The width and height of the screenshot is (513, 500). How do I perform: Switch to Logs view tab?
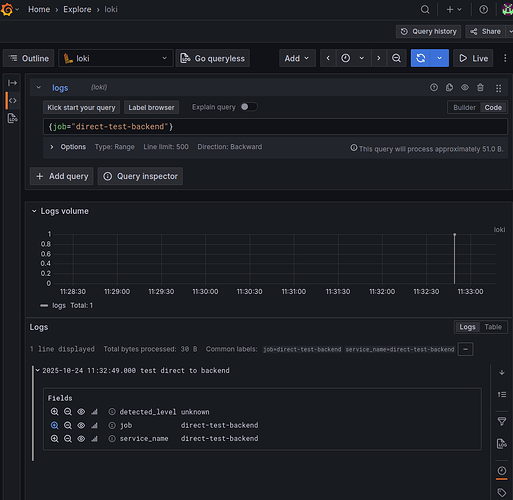[467, 327]
